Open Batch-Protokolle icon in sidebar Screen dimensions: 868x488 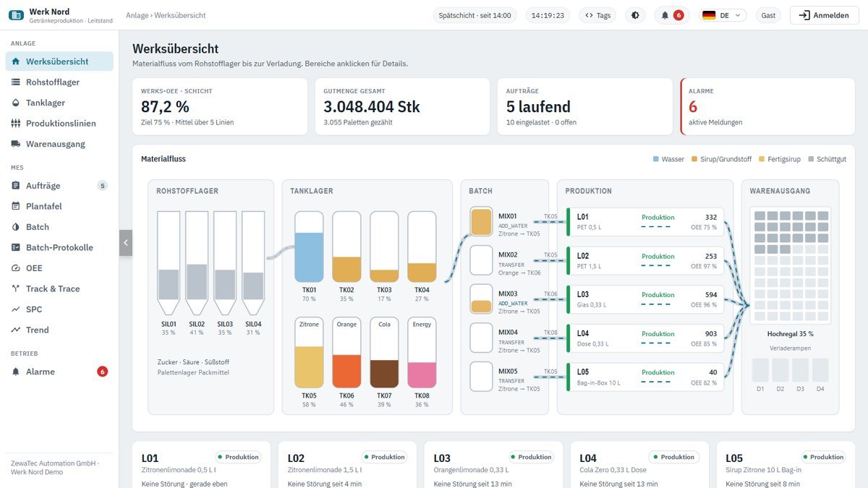[x=16, y=247]
